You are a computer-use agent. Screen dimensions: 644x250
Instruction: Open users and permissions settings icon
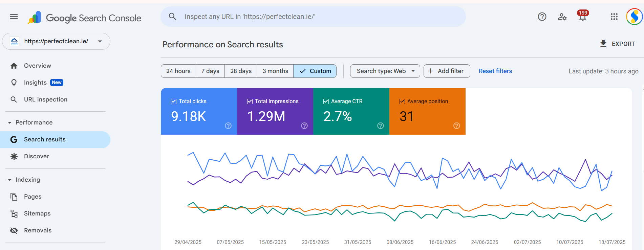[x=562, y=17]
